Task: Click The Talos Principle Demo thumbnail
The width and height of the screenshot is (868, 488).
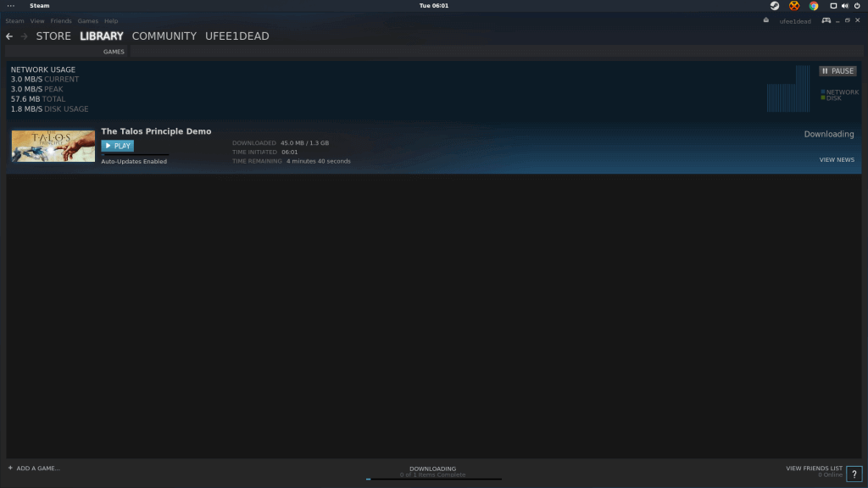Action: [53, 146]
